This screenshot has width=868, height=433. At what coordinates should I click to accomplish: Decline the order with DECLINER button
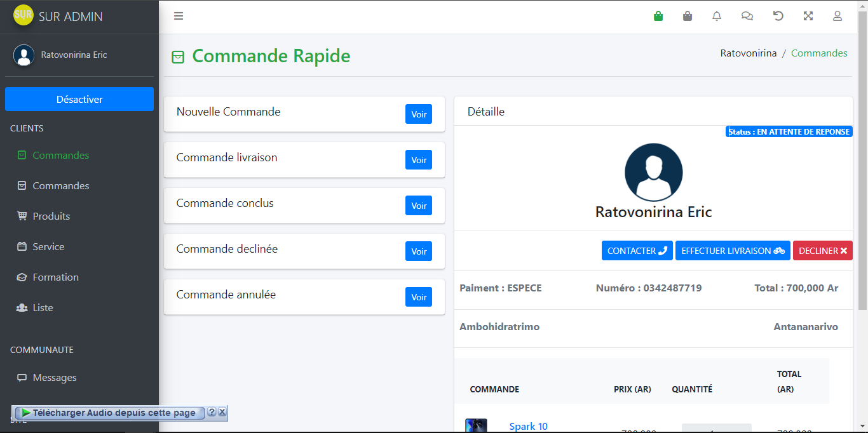822,251
